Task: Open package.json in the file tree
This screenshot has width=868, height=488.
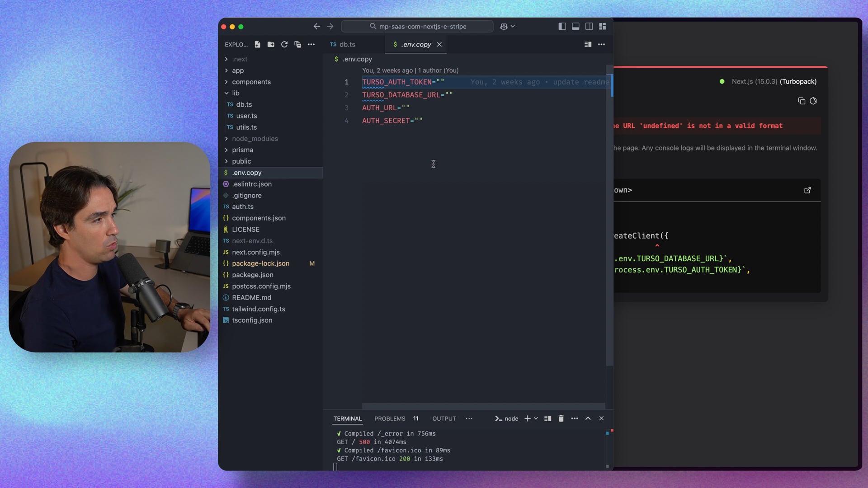Action: pyautogui.click(x=252, y=275)
